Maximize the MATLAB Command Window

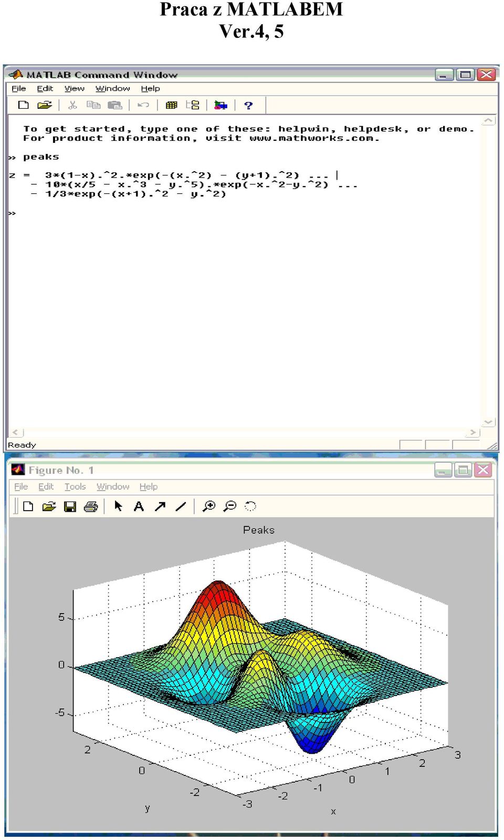pyautogui.click(x=465, y=75)
